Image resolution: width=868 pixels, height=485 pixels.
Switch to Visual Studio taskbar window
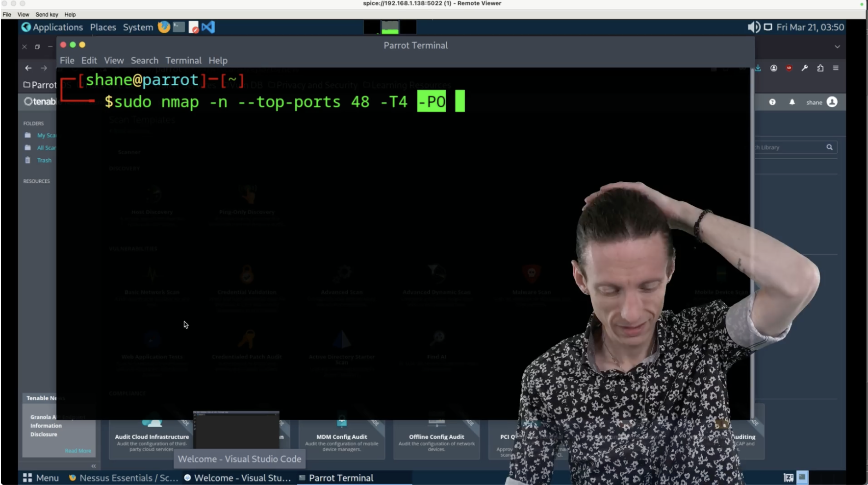(x=238, y=478)
